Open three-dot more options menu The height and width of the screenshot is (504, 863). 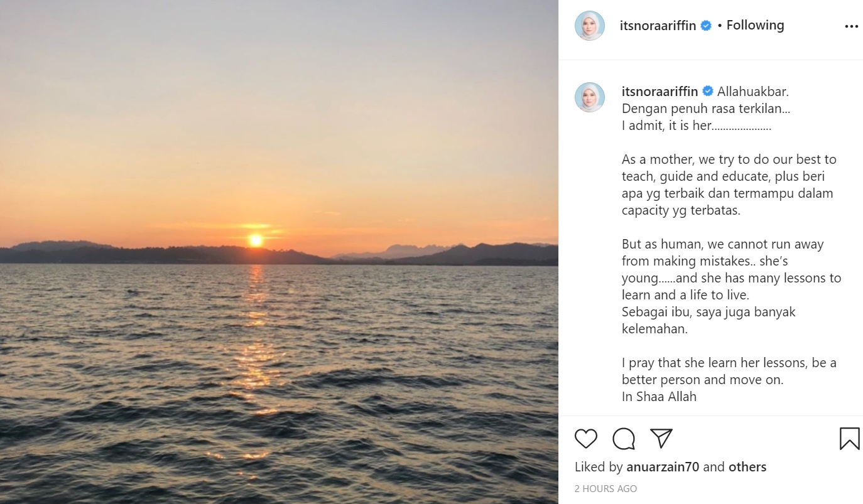click(851, 26)
